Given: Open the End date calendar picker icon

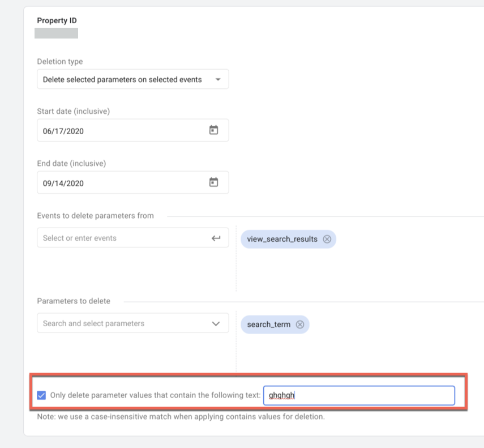Looking at the screenshot, I should (x=213, y=182).
